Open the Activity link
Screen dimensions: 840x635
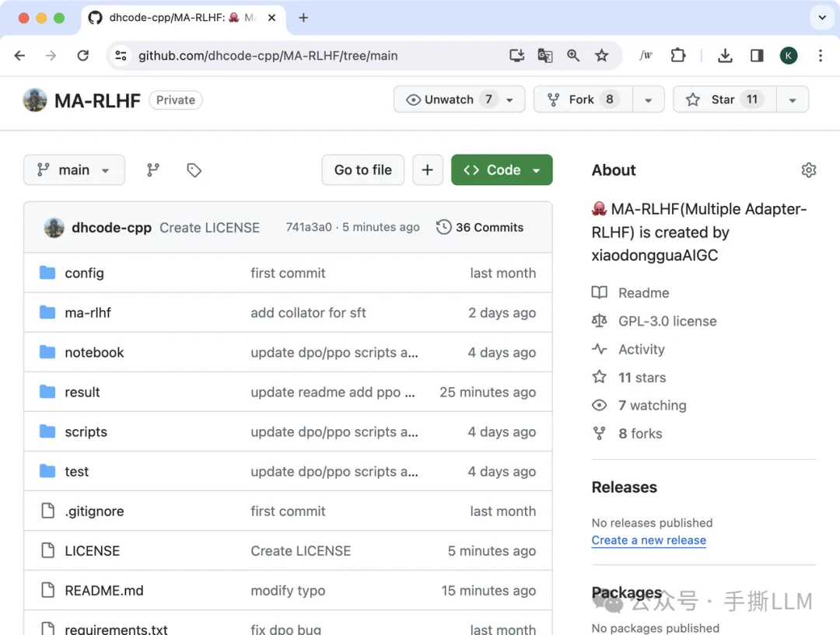point(641,350)
